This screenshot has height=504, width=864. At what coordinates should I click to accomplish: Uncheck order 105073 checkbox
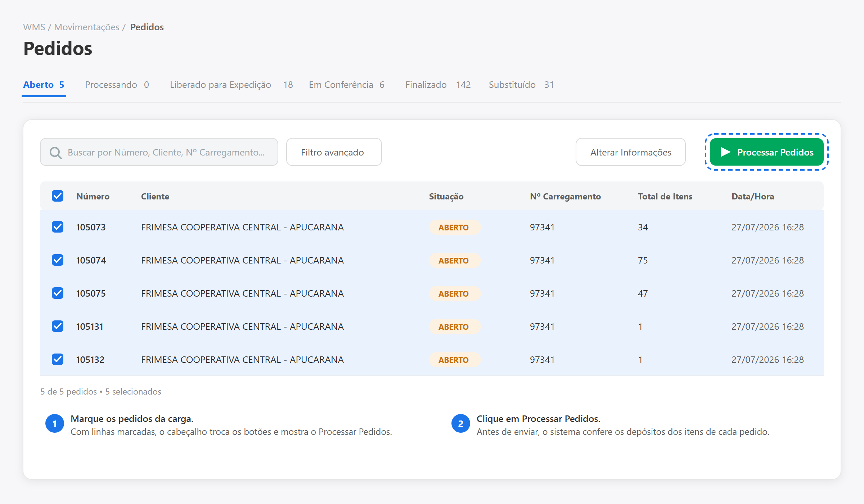(x=58, y=227)
